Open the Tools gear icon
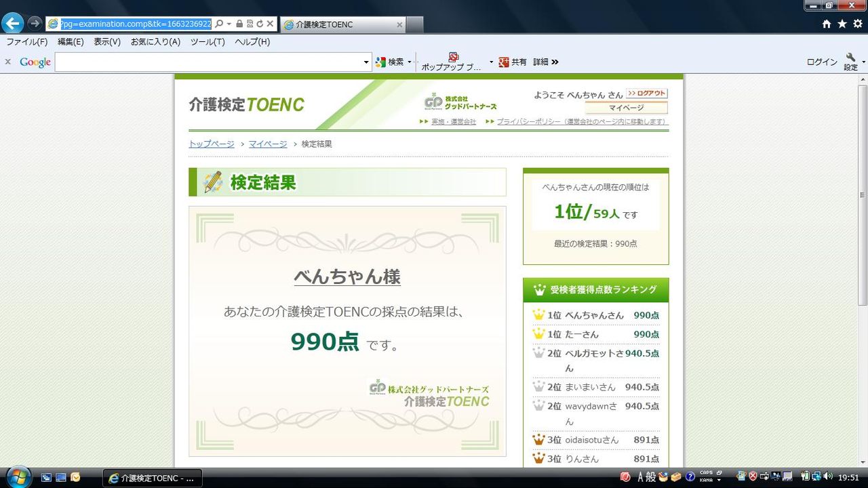Image resolution: width=868 pixels, height=488 pixels. 858,24
